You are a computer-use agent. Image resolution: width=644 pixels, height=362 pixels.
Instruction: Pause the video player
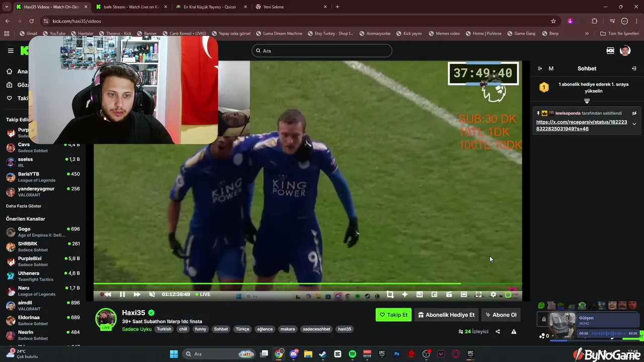[x=122, y=294]
